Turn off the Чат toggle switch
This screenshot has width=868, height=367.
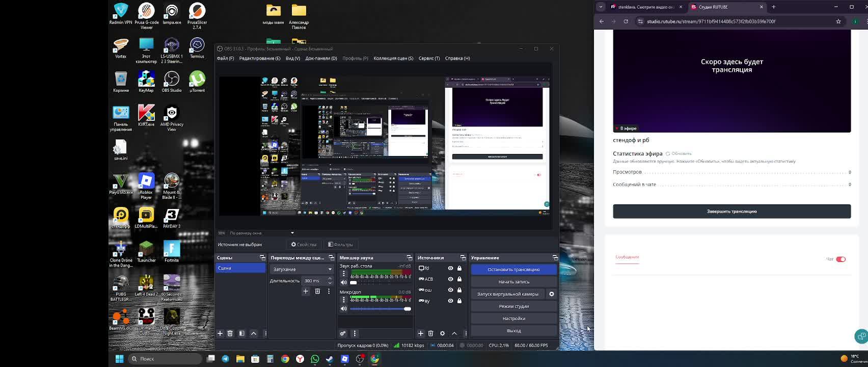(x=840, y=259)
